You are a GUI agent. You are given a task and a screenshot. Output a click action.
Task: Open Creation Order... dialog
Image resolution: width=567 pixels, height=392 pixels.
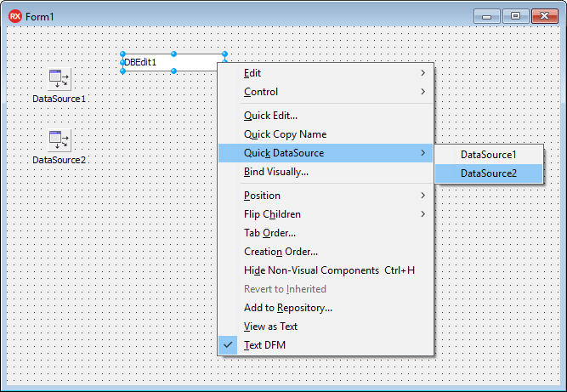pos(326,252)
